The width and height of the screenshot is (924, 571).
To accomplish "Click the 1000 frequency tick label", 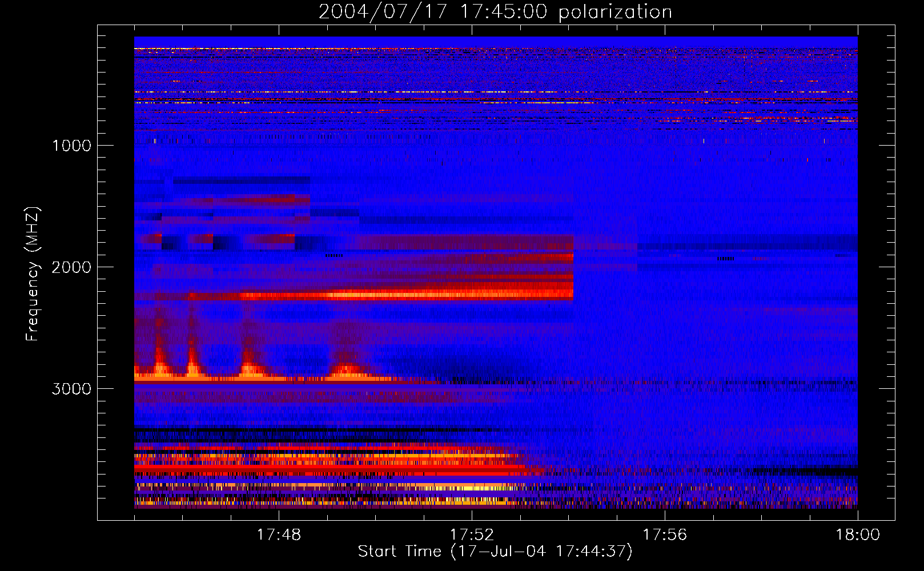I will (71, 146).
